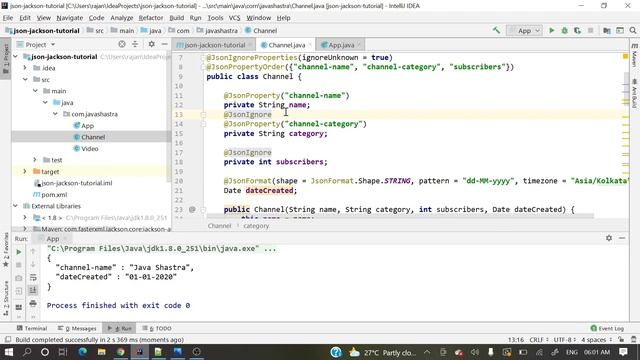The width and height of the screenshot is (640, 360).
Task: Click 4 spaces indent setting
Action: point(596,340)
